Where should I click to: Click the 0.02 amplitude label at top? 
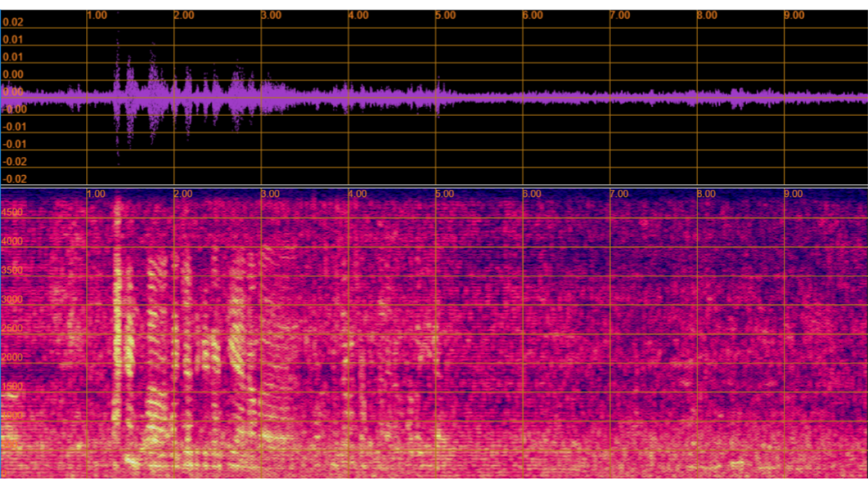[13, 22]
